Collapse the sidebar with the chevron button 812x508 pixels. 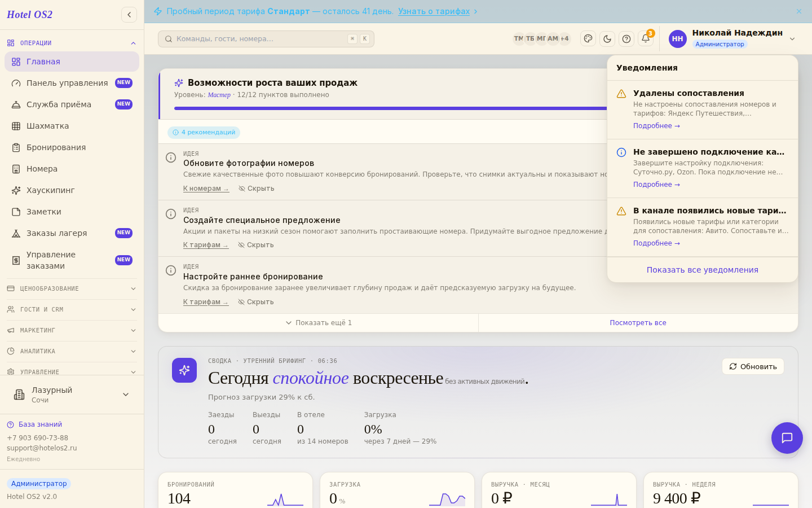[129, 15]
